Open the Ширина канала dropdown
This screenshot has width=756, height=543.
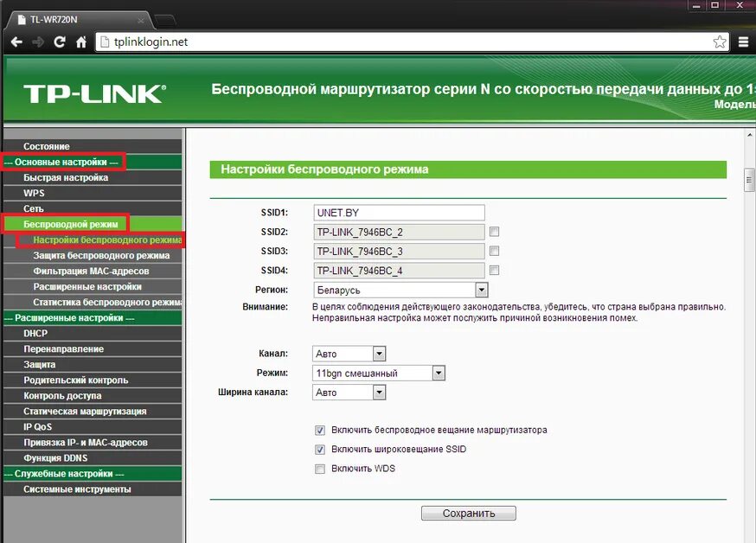[x=349, y=393]
